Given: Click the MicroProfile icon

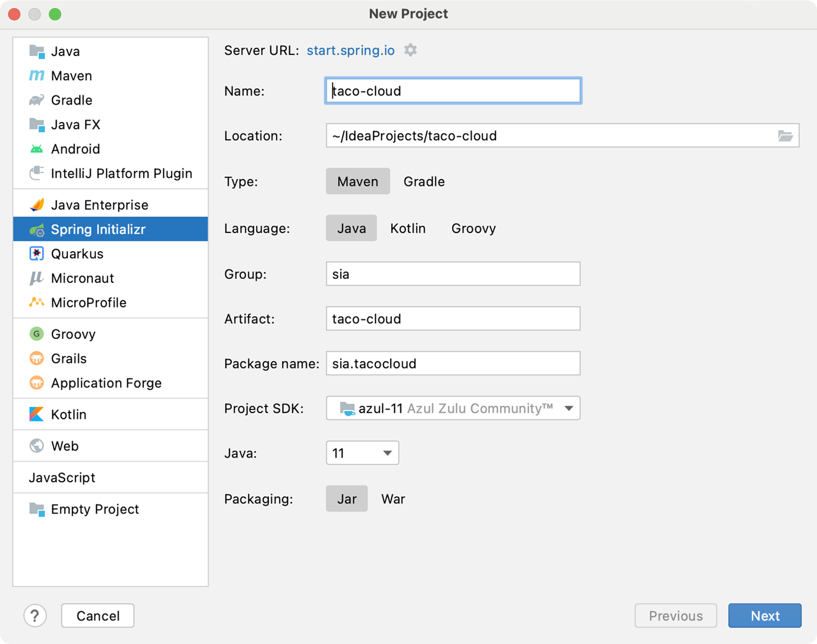Looking at the screenshot, I should coord(37,303).
